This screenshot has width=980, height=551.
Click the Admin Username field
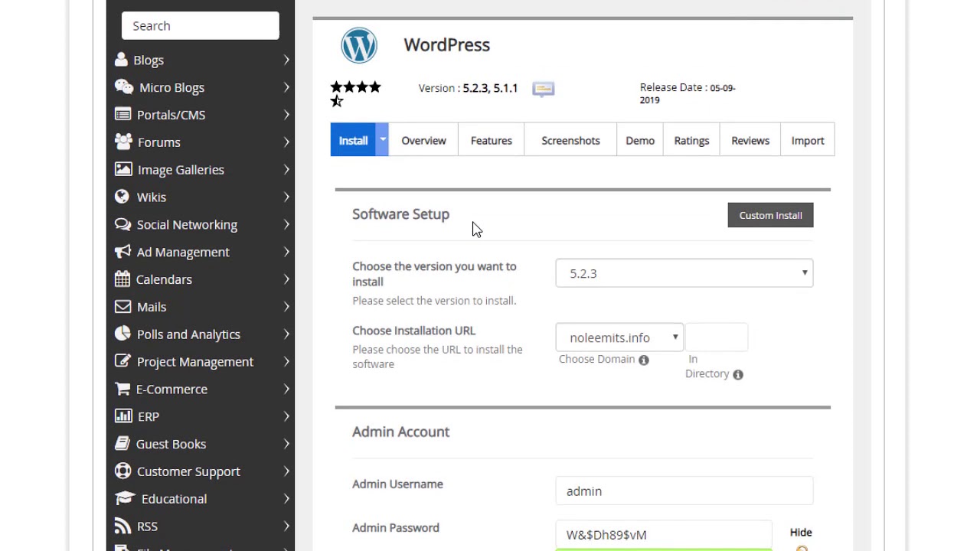click(x=684, y=491)
